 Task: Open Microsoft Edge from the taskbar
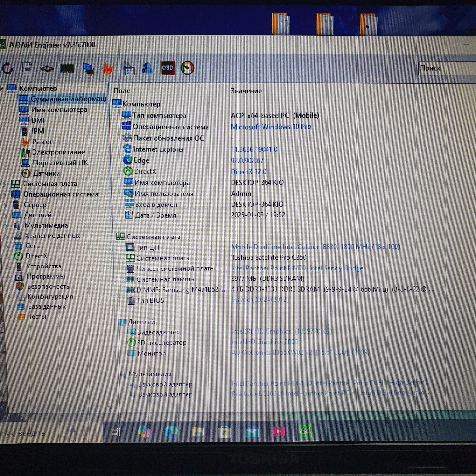tap(171, 432)
